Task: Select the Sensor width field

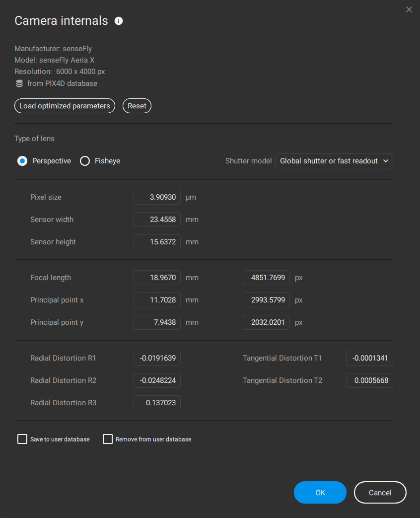Action: pos(157,220)
